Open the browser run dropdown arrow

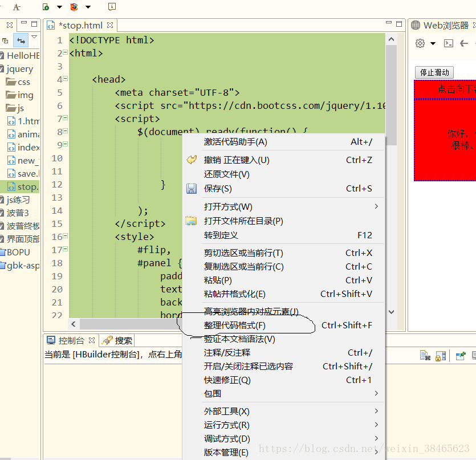pos(88,7)
